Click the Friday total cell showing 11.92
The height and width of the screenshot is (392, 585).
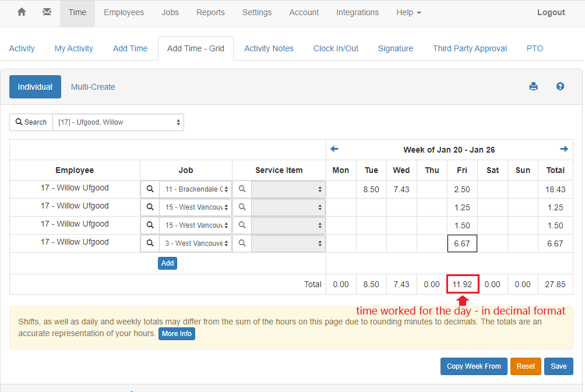click(462, 284)
